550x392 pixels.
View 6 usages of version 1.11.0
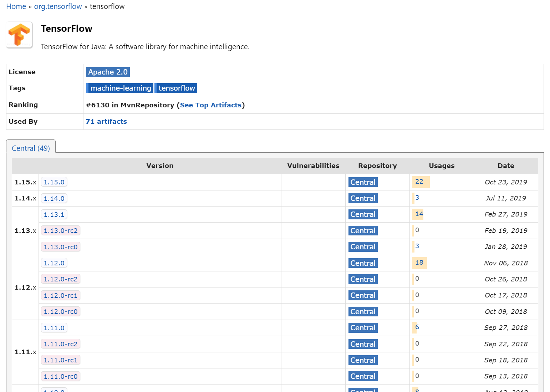pyautogui.click(x=417, y=327)
